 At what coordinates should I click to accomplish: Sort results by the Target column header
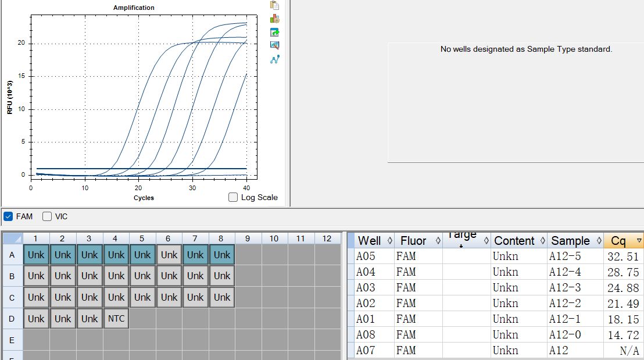[x=466, y=240]
